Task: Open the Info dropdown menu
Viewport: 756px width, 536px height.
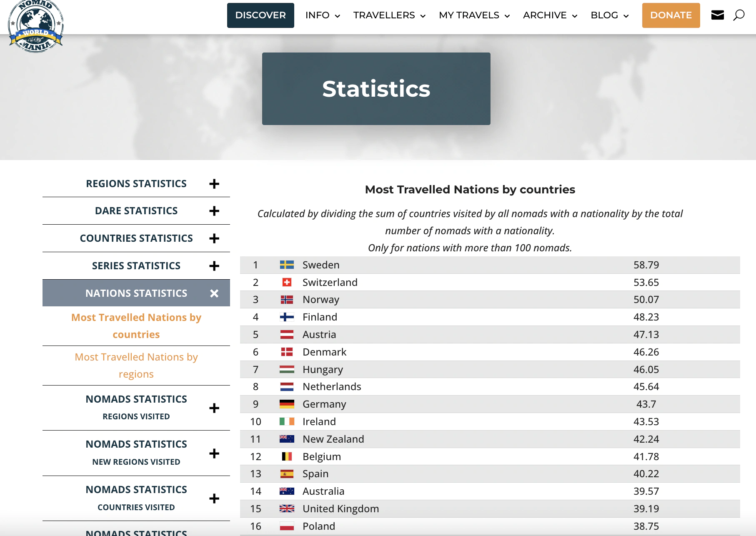Action: [x=323, y=15]
